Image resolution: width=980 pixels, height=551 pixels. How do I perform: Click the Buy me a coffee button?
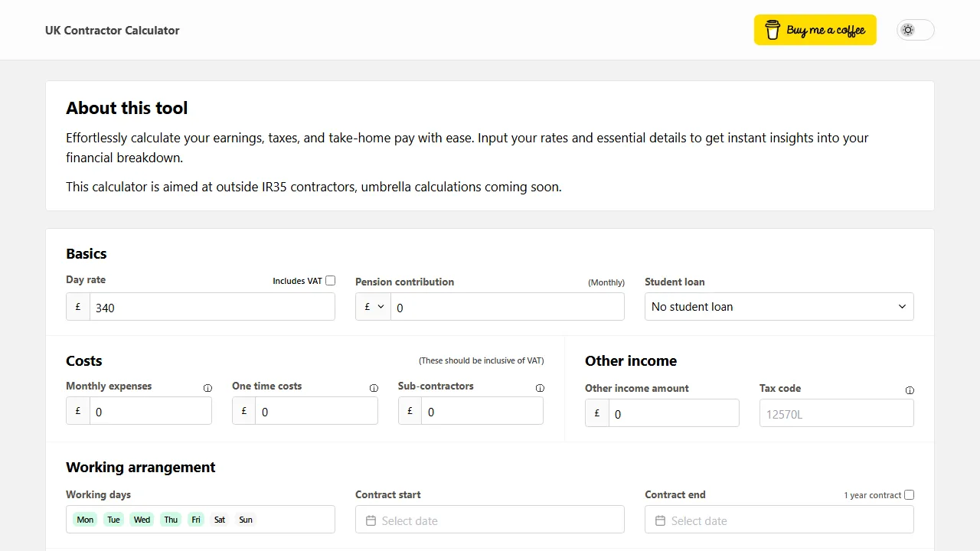point(815,30)
